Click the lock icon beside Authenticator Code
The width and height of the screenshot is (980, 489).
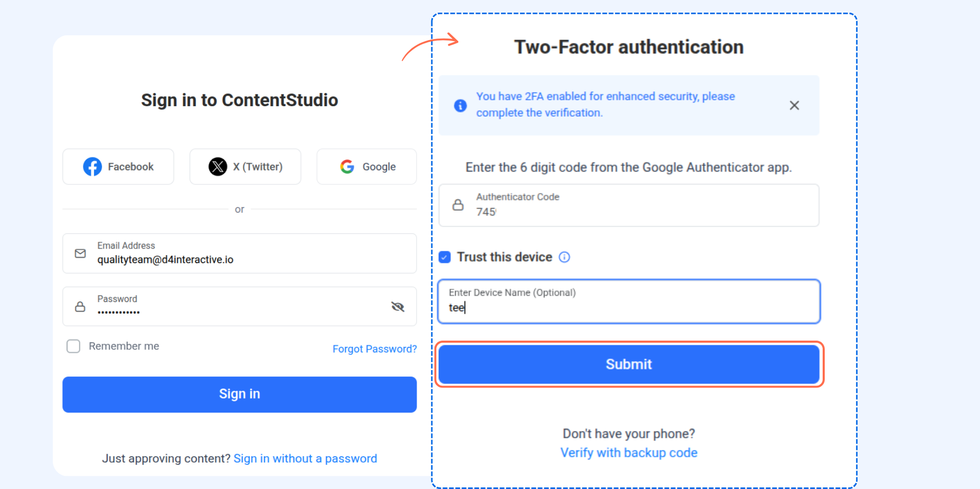(x=458, y=205)
